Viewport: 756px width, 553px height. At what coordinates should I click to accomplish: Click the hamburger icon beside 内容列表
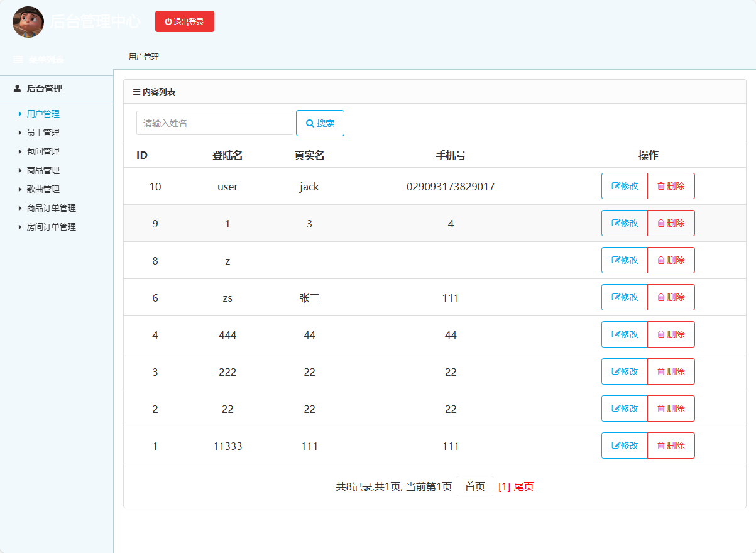136,91
